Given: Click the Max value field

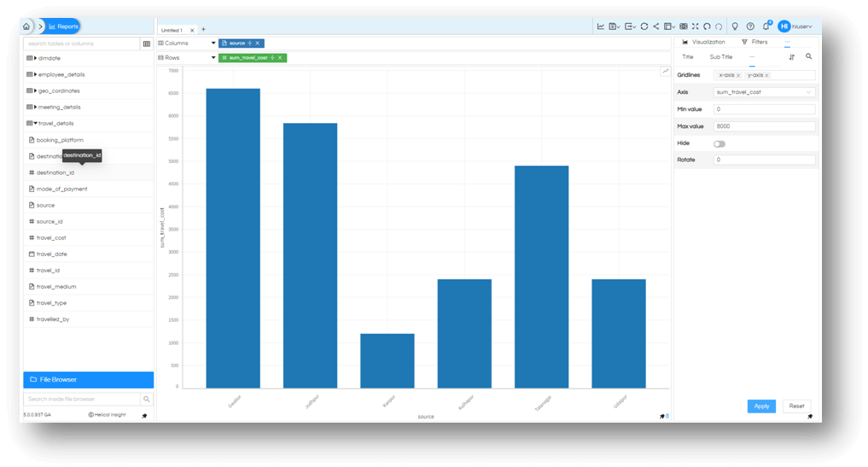Looking at the screenshot, I should click(764, 126).
